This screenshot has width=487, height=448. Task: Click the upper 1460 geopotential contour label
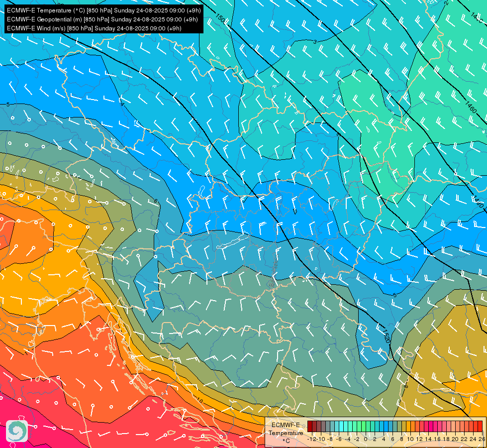pos(471,107)
